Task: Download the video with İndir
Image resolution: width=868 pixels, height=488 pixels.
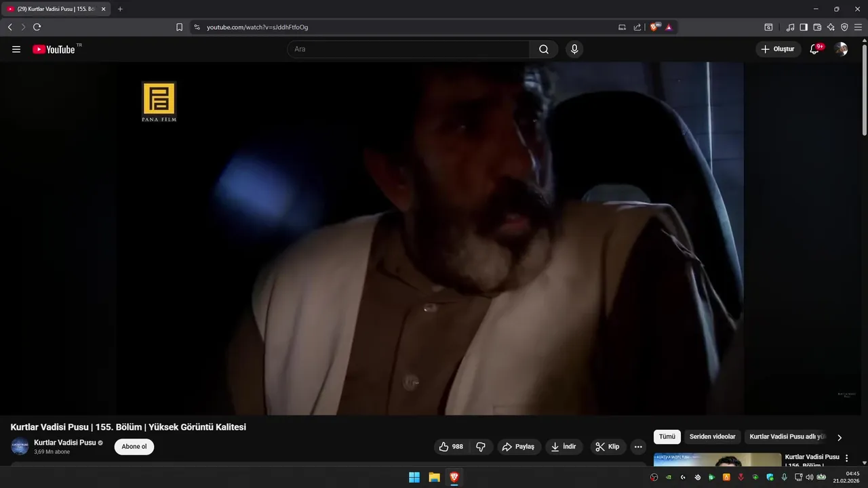Action: (564, 447)
